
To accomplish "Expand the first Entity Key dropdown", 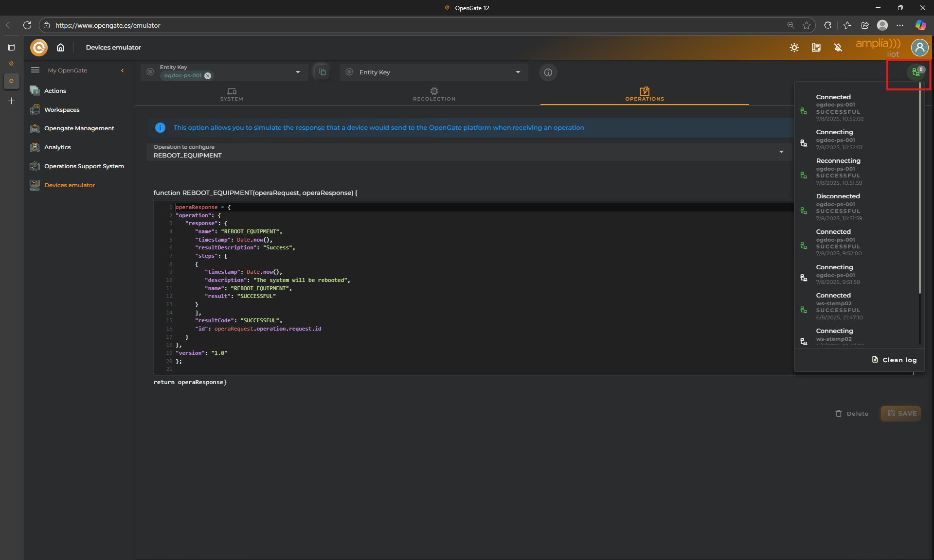I will (298, 72).
